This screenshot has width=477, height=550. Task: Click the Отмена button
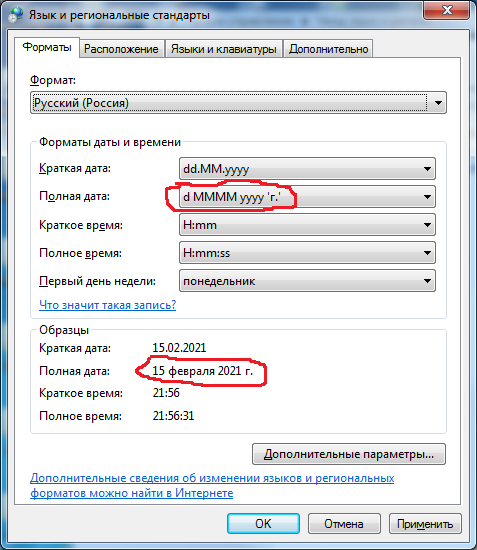click(344, 524)
